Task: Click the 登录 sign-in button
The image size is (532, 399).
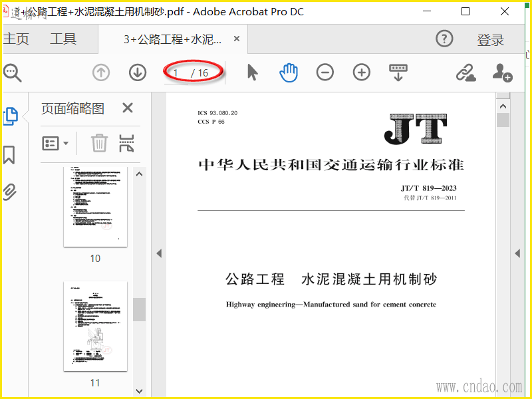Action: click(491, 40)
